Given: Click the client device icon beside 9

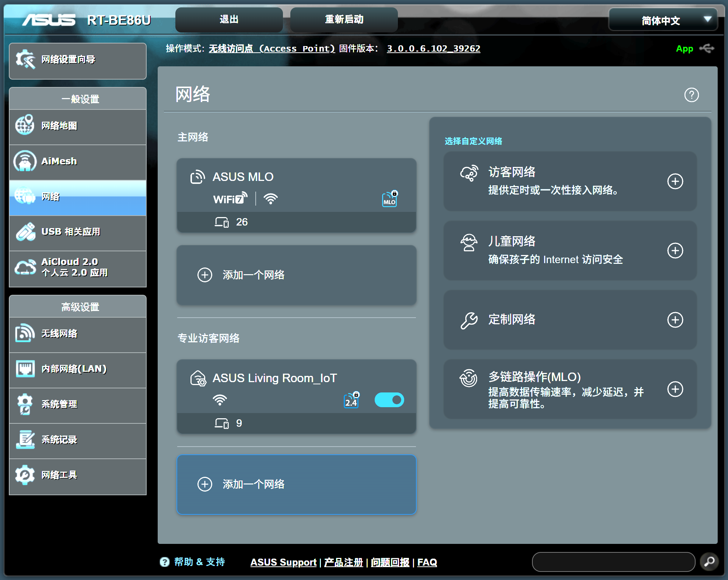Looking at the screenshot, I should pyautogui.click(x=222, y=423).
